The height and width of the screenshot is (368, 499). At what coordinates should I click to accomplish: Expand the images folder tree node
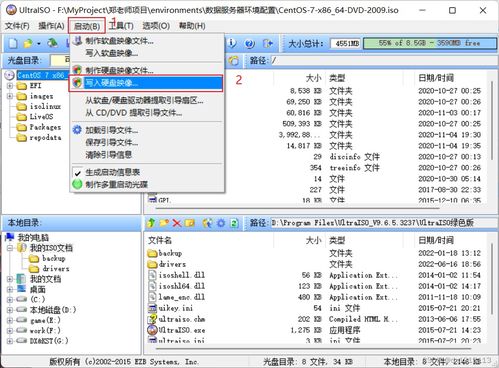[10, 96]
